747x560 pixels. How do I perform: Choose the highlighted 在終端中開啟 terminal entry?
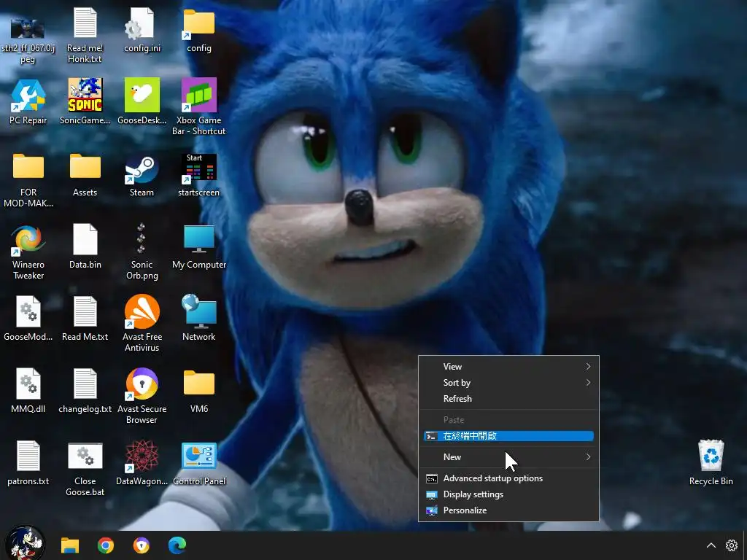508,436
